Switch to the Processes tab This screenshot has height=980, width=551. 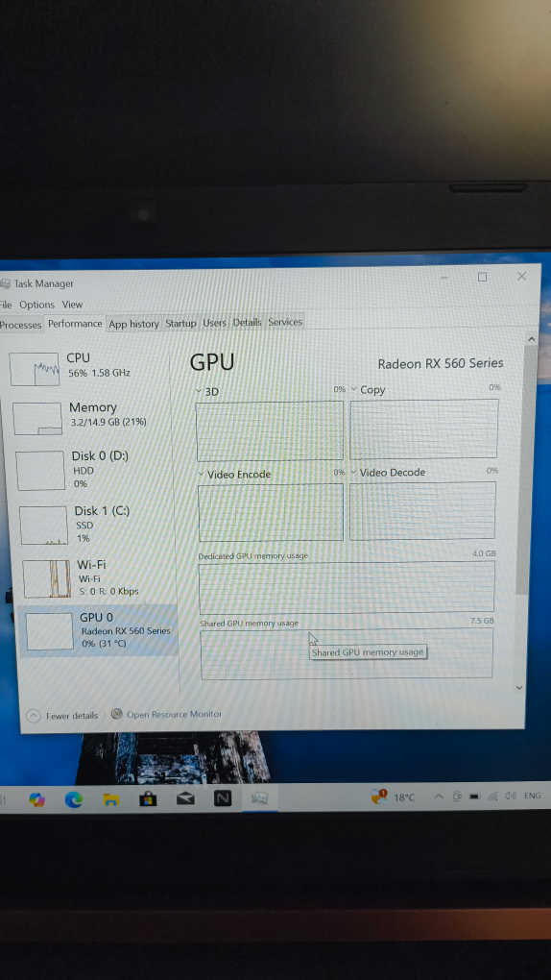pyautogui.click(x=20, y=325)
